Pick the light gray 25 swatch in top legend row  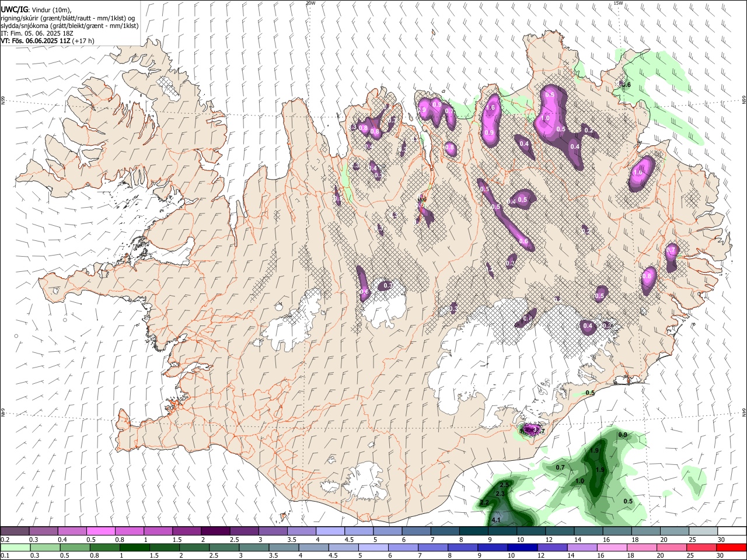click(703, 531)
